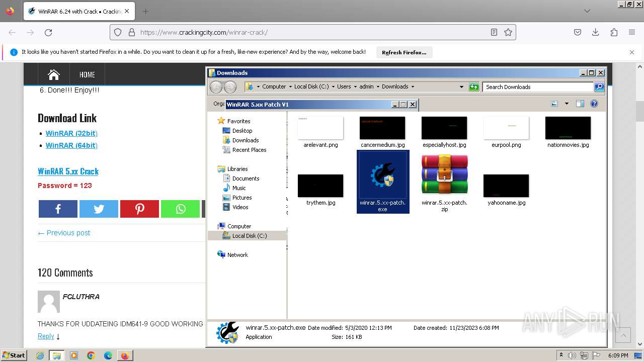Open a new Firefox tab
Viewport: 644px width, 362px height.
[145, 11]
